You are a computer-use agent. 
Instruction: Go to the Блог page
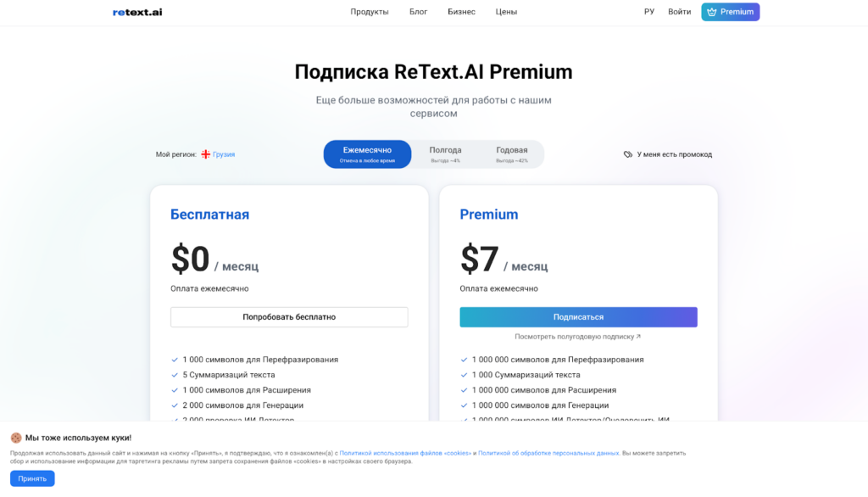418,12
